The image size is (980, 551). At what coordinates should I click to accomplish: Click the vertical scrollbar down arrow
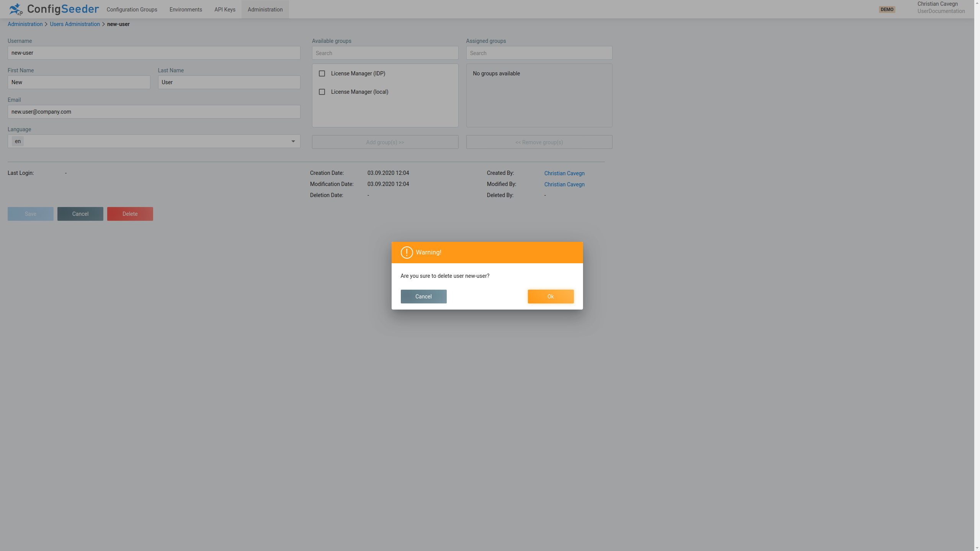pyautogui.click(x=977, y=548)
